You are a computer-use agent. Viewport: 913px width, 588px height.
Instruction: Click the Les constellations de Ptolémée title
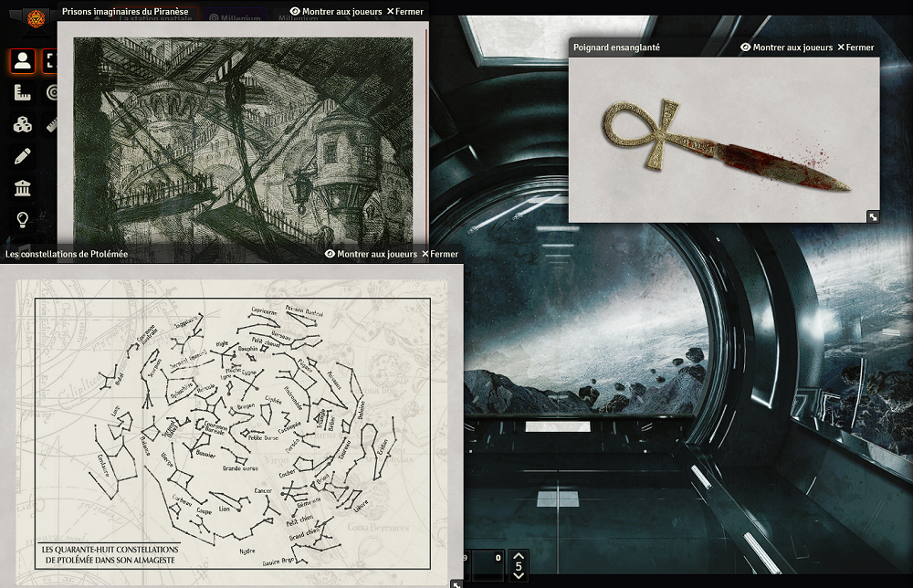[x=67, y=255]
